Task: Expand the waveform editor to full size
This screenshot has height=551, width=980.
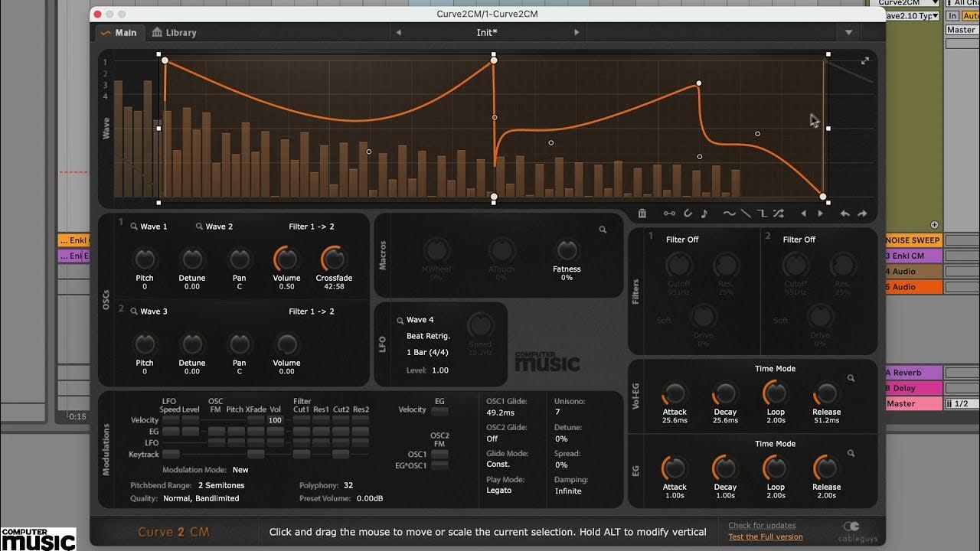Action: (864, 60)
